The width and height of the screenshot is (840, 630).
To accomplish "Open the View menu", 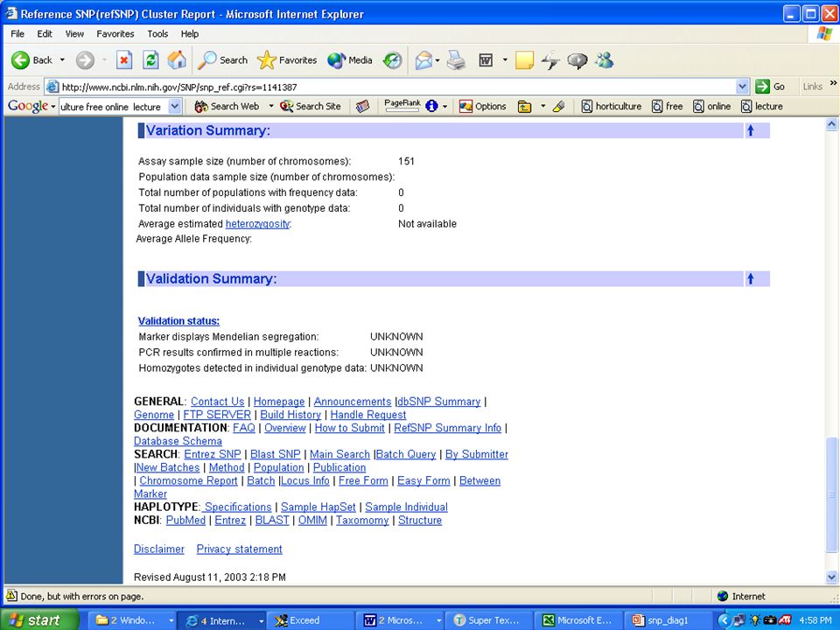I will (74, 34).
